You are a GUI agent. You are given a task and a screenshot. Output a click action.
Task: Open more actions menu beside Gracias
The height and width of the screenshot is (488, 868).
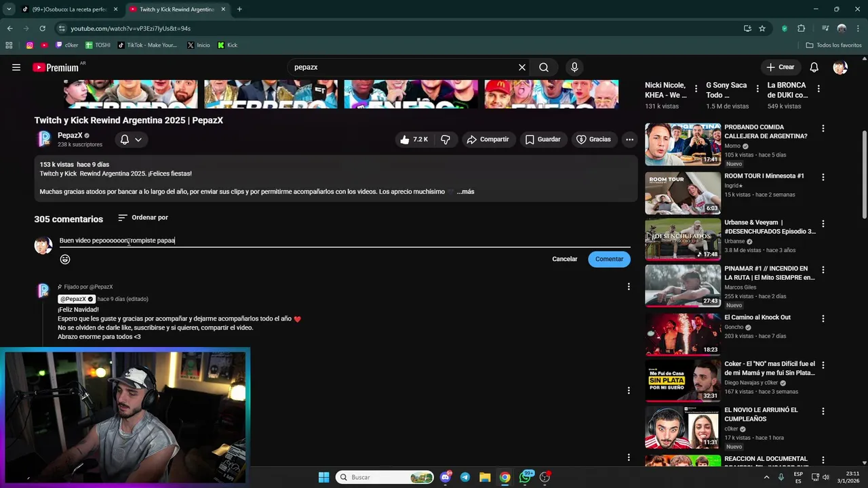click(x=629, y=139)
